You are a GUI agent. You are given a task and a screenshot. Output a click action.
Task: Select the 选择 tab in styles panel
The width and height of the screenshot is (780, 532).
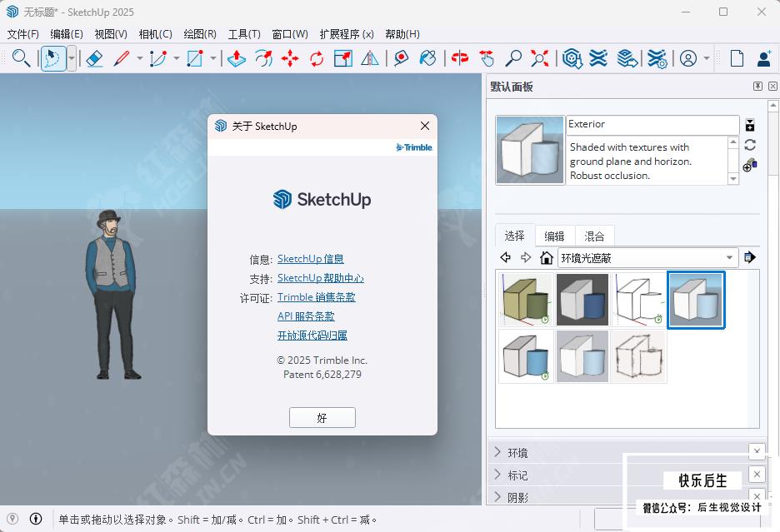(x=515, y=235)
